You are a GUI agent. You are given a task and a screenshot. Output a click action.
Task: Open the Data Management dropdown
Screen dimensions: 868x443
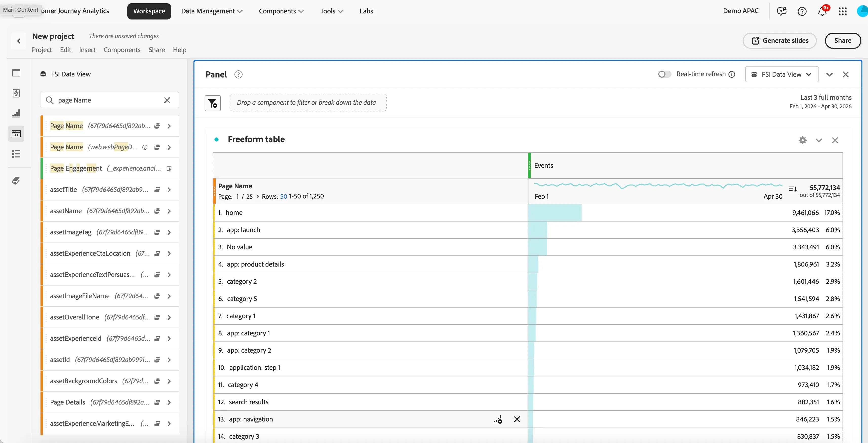click(212, 11)
